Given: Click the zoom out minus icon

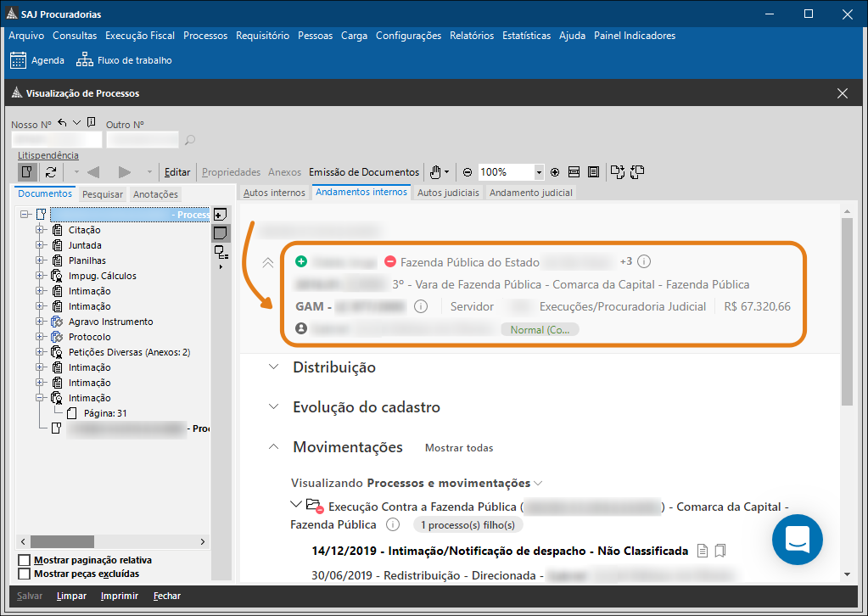Looking at the screenshot, I should point(468,172).
